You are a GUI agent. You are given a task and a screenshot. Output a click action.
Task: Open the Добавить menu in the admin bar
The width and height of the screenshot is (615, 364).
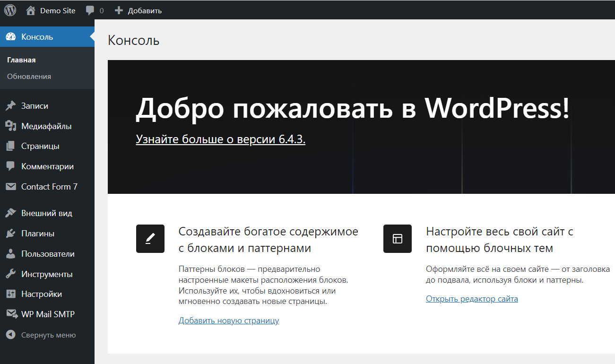click(145, 10)
